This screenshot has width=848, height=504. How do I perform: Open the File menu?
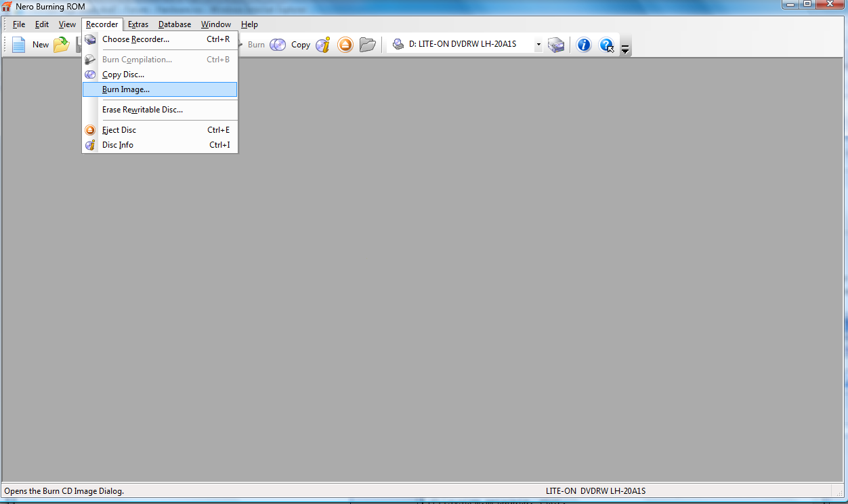coord(19,24)
